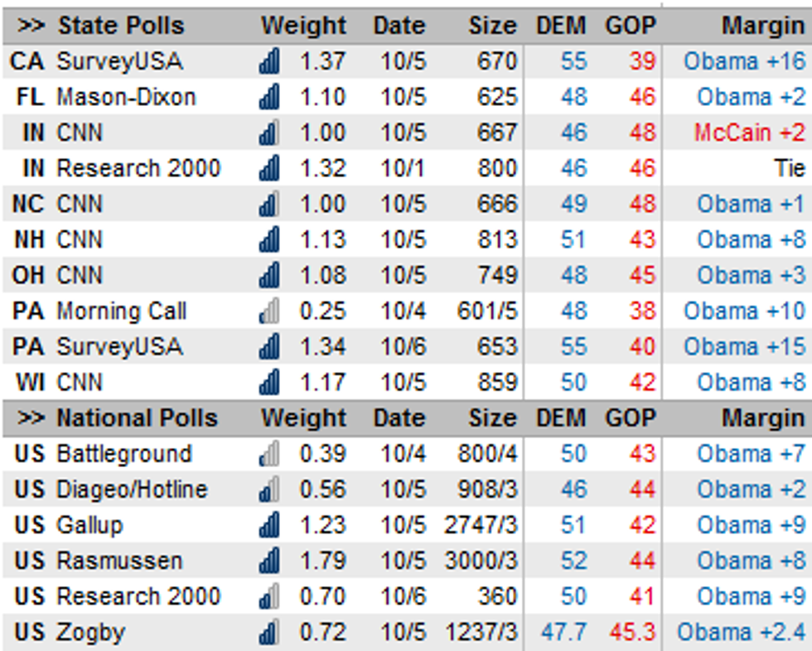Viewport: 812px width, 651px height.
Task: Open the Mason-Dixon Florida poll link
Action: point(126,97)
